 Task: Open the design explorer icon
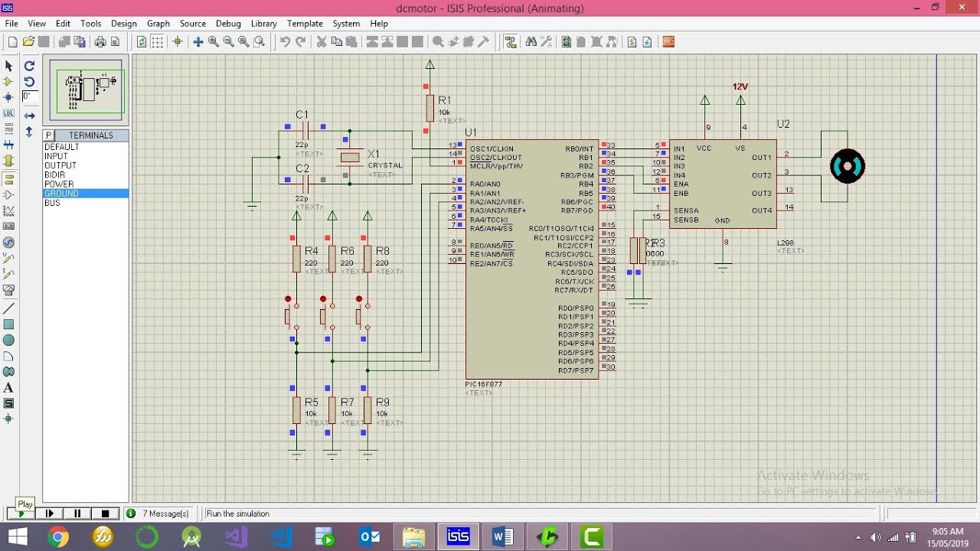tap(567, 42)
